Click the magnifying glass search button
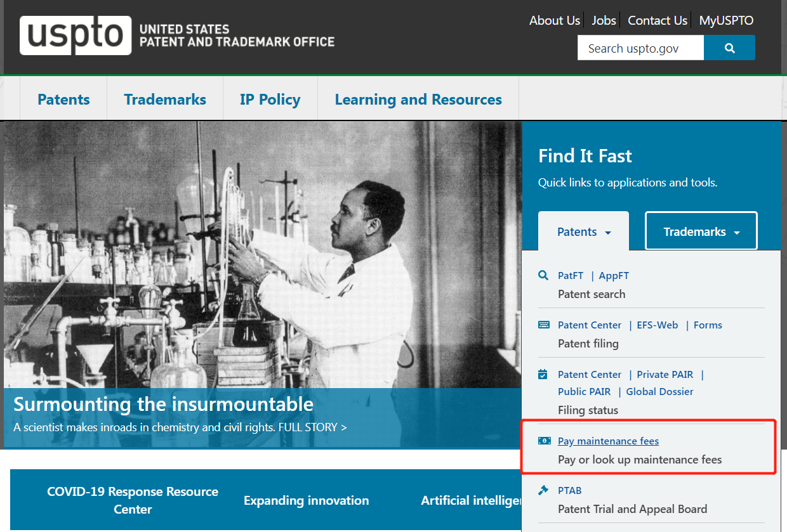This screenshot has width=787, height=532. (729, 48)
